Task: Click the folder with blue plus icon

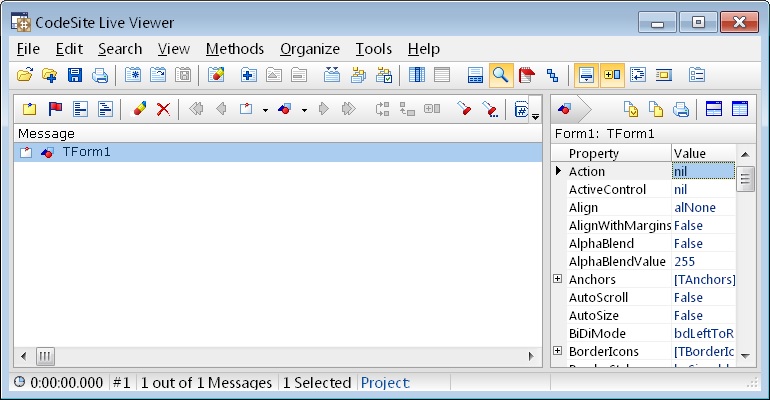Action: pyautogui.click(x=50, y=75)
